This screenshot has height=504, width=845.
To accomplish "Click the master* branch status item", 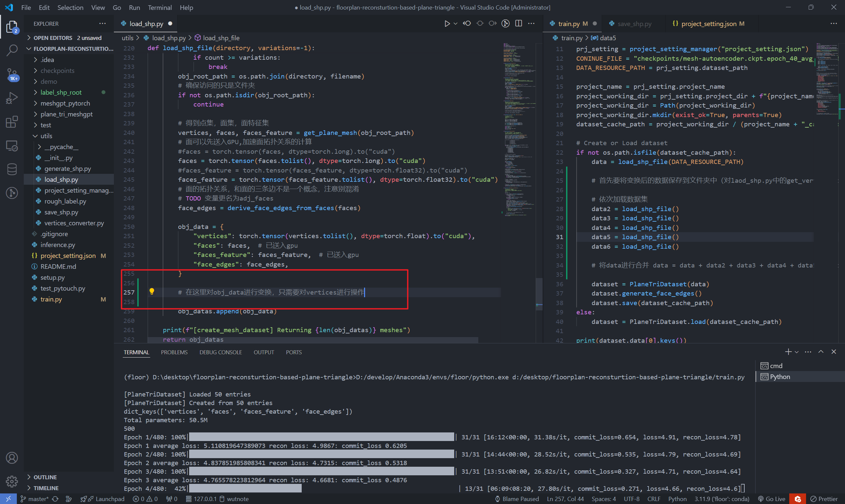I will point(34,499).
